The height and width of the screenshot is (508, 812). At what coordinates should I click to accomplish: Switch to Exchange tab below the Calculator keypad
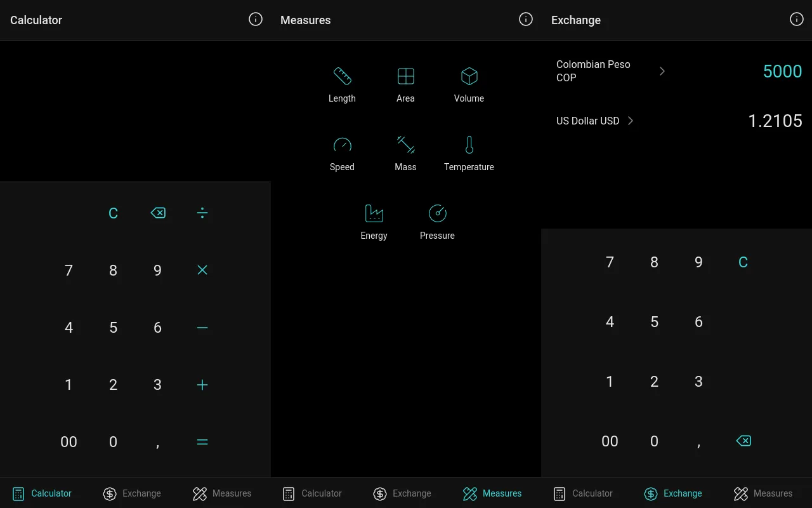click(x=132, y=493)
